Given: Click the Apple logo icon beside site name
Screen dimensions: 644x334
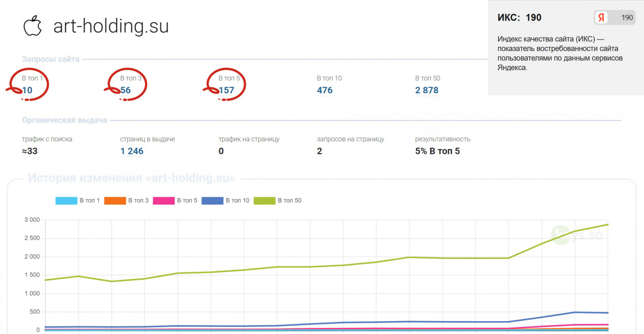Looking at the screenshot, I should [33, 26].
